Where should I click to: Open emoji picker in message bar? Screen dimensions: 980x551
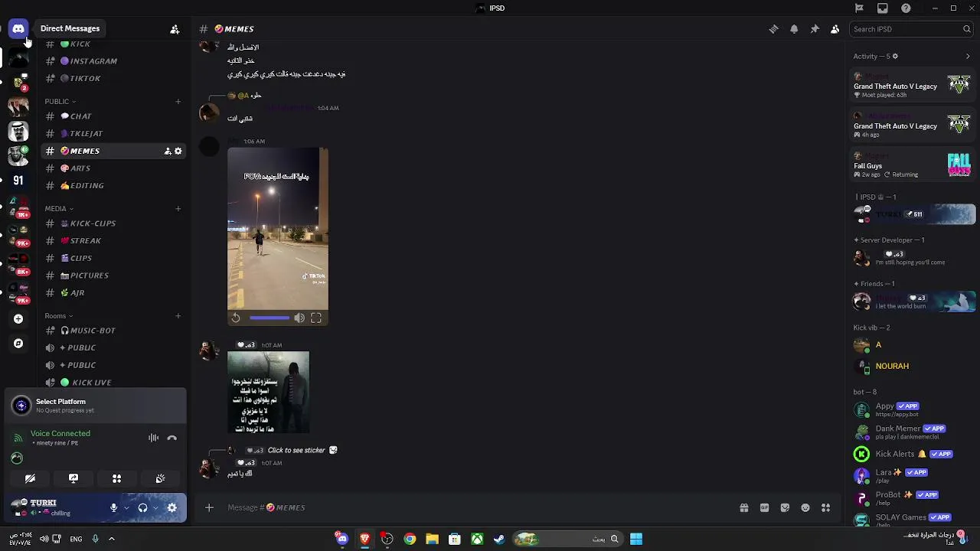[x=805, y=507]
